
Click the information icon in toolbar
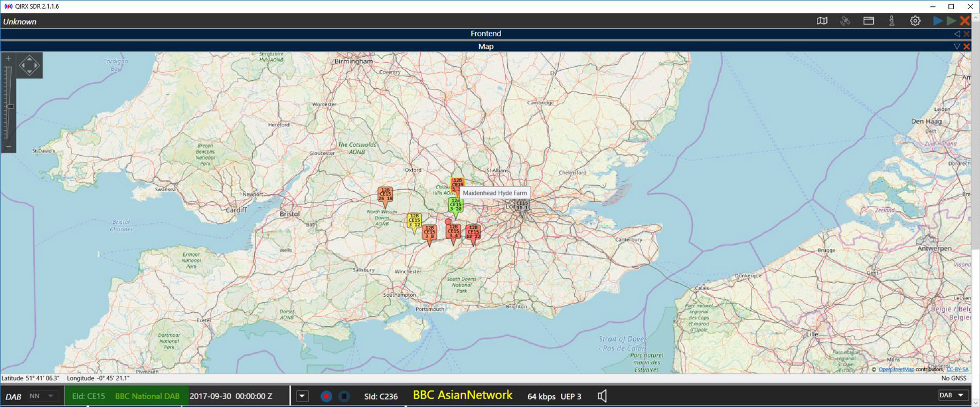tap(892, 21)
